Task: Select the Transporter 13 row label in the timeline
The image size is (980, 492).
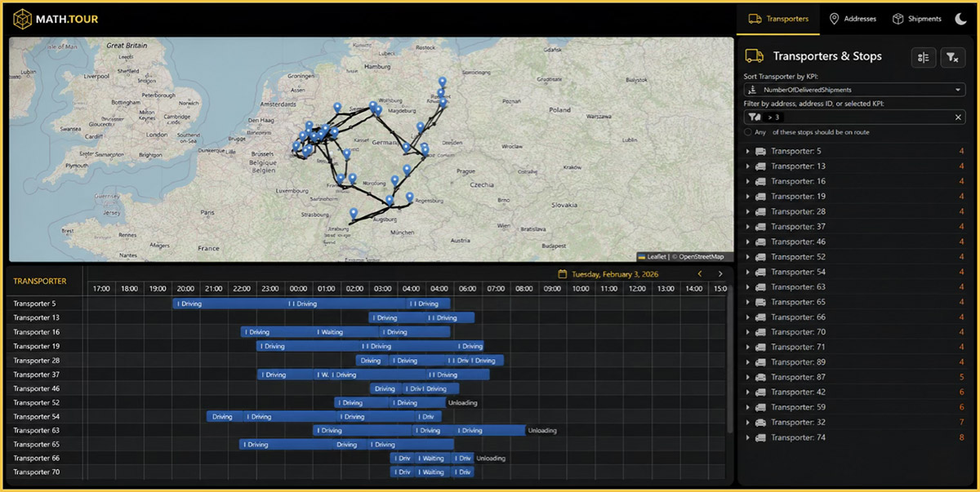Action: pos(37,317)
